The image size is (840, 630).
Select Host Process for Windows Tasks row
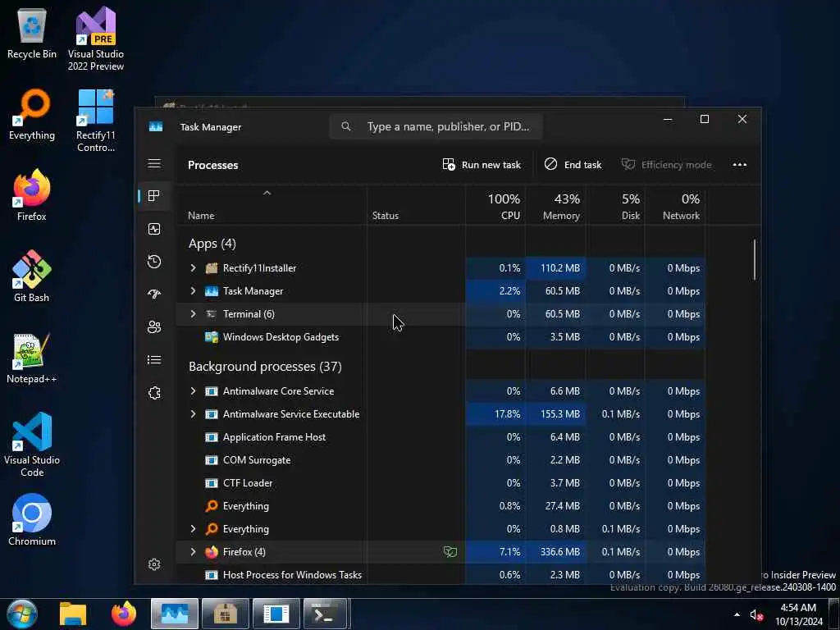pyautogui.click(x=441, y=575)
